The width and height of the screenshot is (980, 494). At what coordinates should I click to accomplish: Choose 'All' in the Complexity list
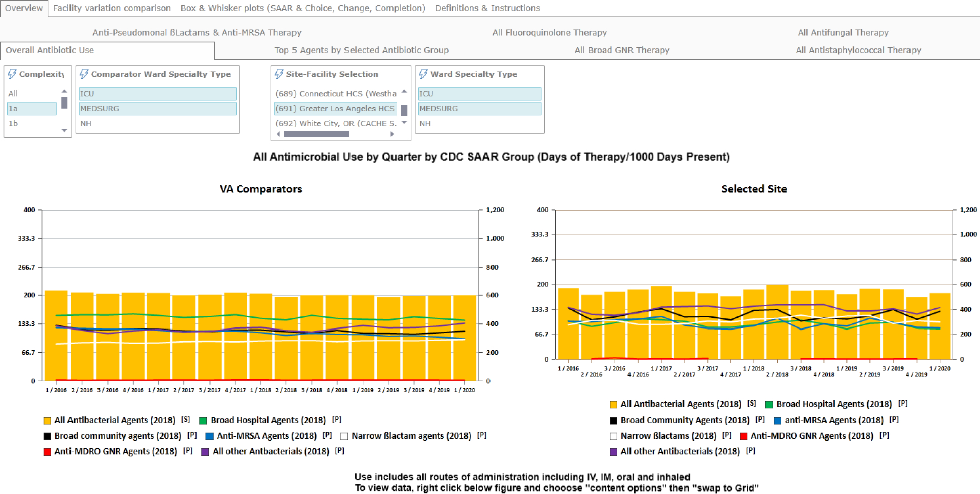32,94
